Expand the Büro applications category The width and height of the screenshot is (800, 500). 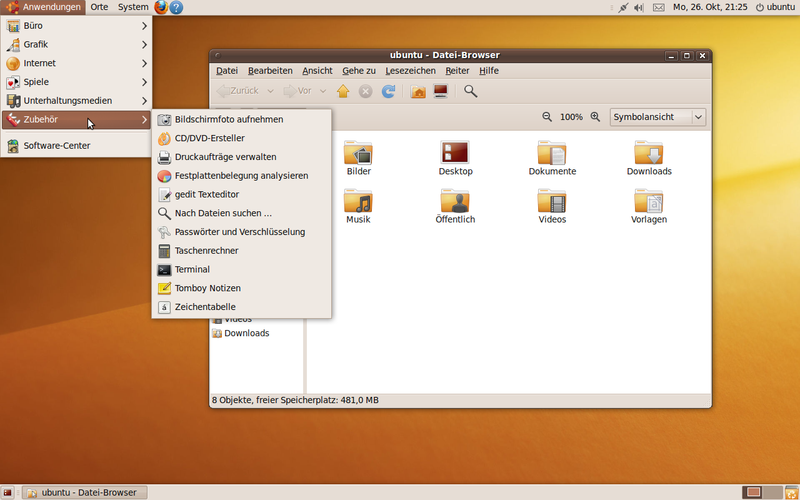77,26
